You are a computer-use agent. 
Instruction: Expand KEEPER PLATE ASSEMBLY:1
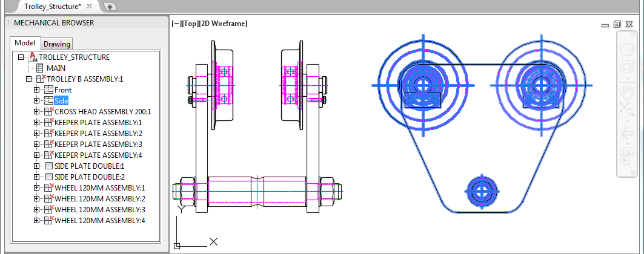coord(36,123)
